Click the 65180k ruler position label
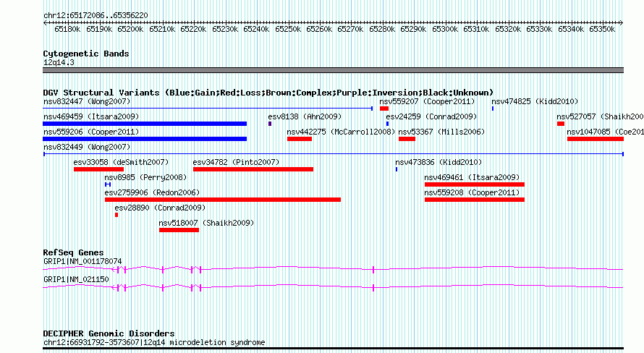644x353 pixels. (67, 29)
